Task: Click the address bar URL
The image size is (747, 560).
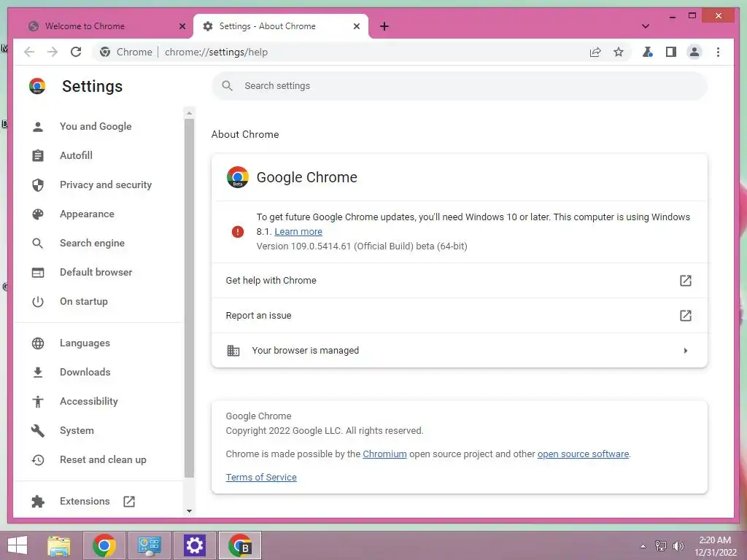Action: click(x=216, y=52)
